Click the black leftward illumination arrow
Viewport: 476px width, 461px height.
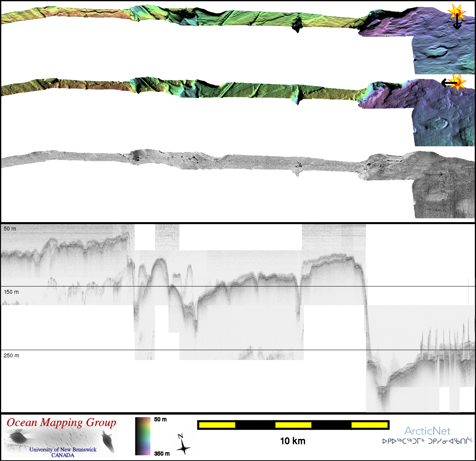point(448,82)
